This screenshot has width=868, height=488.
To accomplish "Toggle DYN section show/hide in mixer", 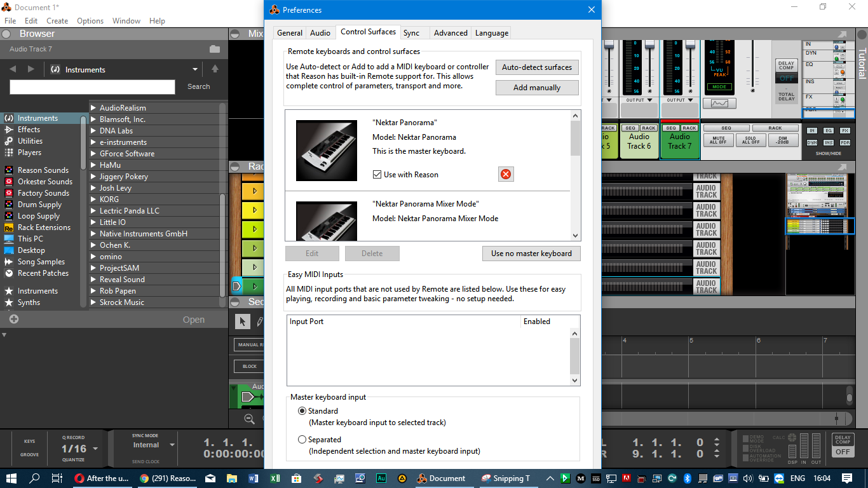I will 811,142.
